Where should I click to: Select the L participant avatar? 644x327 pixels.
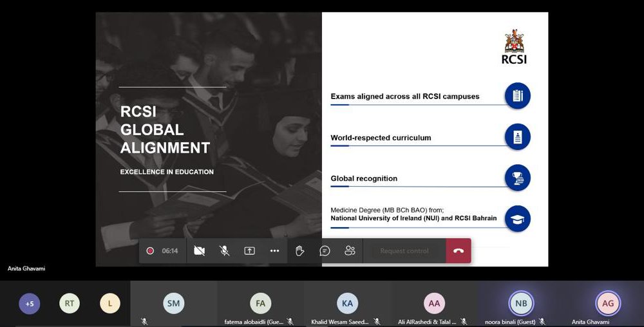pyautogui.click(x=110, y=303)
